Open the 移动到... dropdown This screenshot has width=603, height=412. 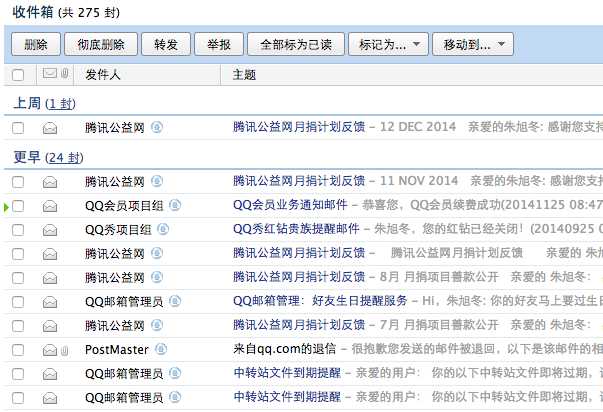tap(473, 45)
